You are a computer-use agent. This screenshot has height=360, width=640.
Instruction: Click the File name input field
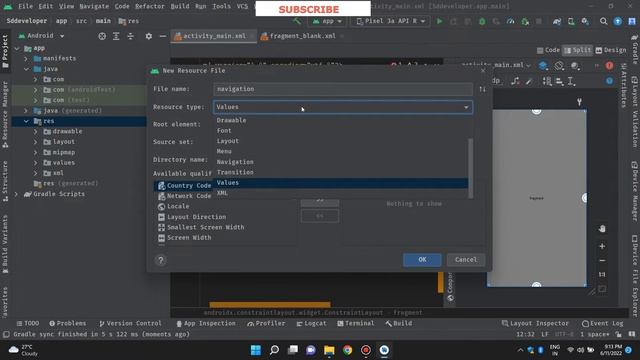(343, 89)
